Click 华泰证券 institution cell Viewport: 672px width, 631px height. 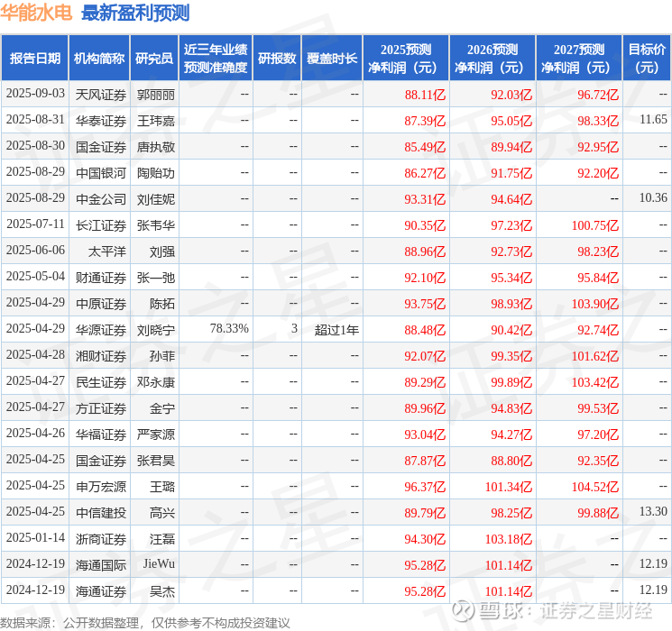101,121
